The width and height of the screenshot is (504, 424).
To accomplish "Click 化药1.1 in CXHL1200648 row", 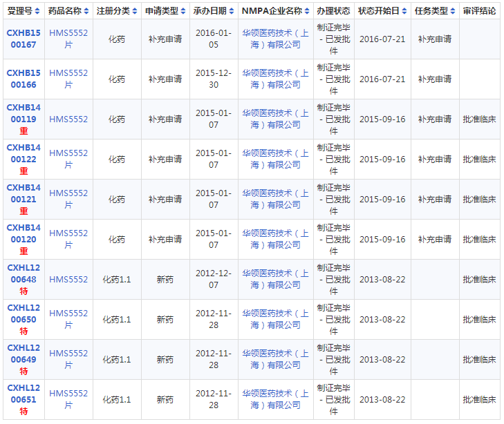I will click(117, 280).
